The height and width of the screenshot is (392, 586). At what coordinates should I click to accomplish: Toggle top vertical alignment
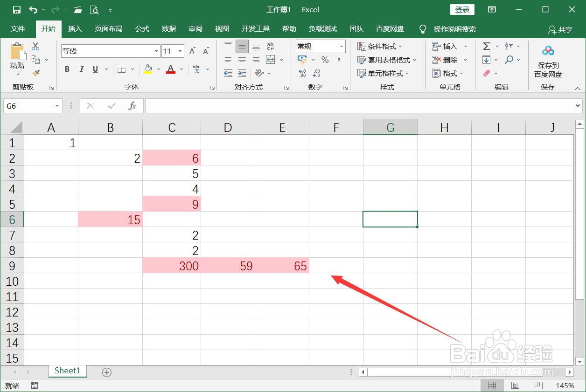point(228,46)
